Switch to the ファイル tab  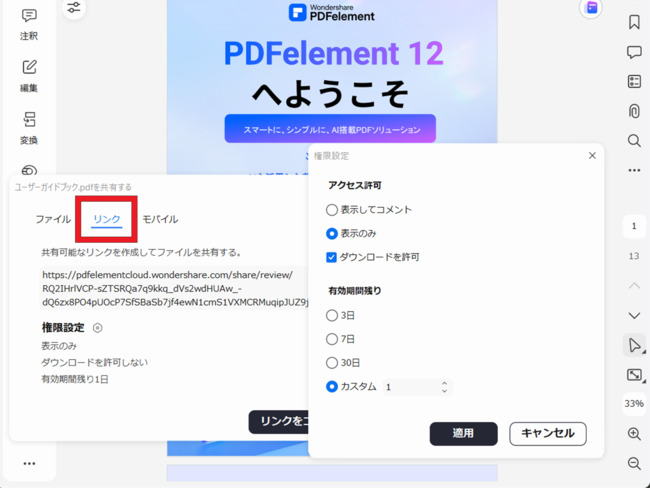[x=53, y=219]
